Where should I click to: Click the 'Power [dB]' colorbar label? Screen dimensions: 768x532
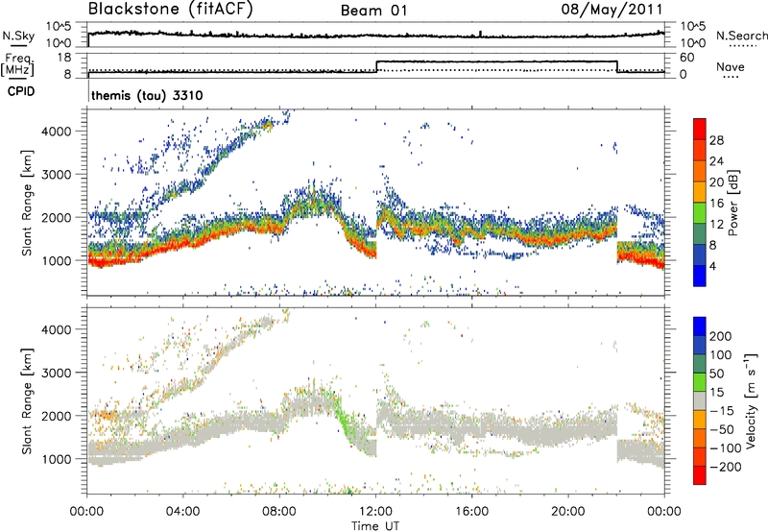733,203
